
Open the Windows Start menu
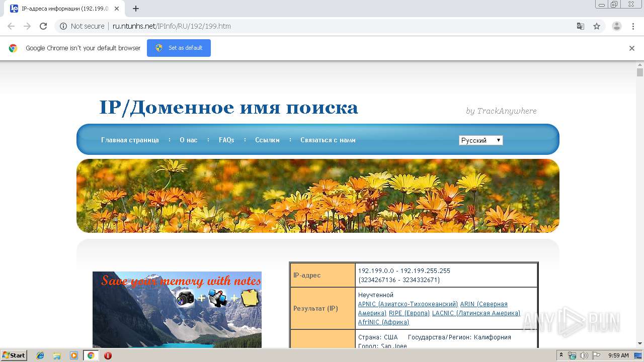pos(14,355)
